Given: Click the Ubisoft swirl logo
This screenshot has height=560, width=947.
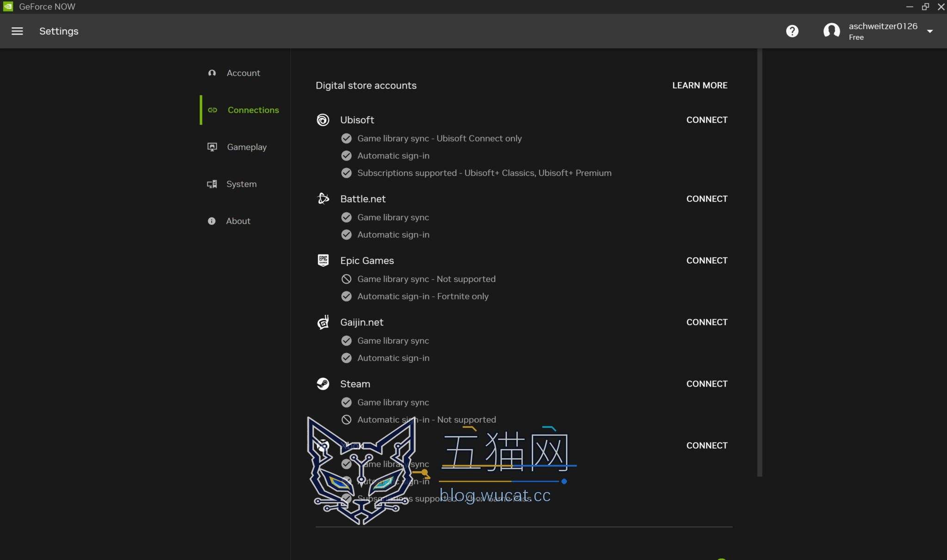Looking at the screenshot, I should 323,120.
